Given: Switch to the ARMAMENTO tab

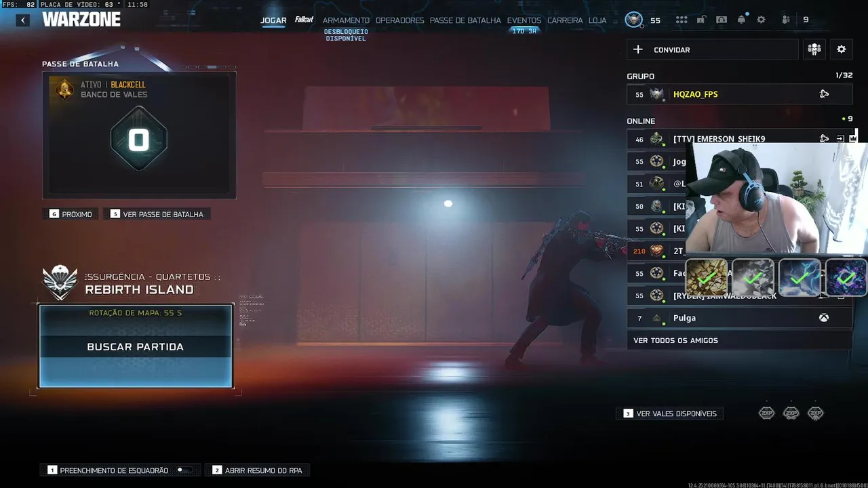Looking at the screenshot, I should (346, 20).
